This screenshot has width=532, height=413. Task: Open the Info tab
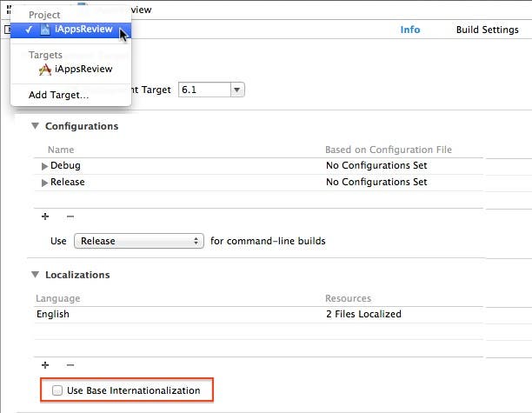click(409, 30)
